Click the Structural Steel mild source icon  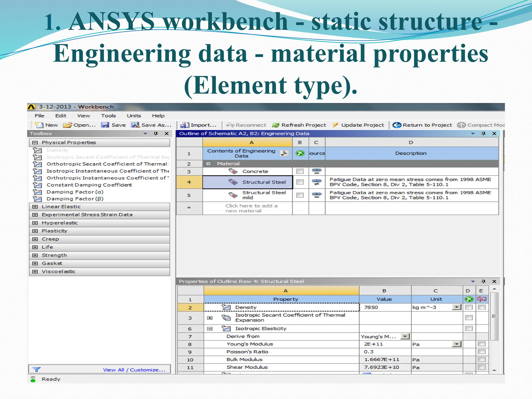(x=317, y=195)
